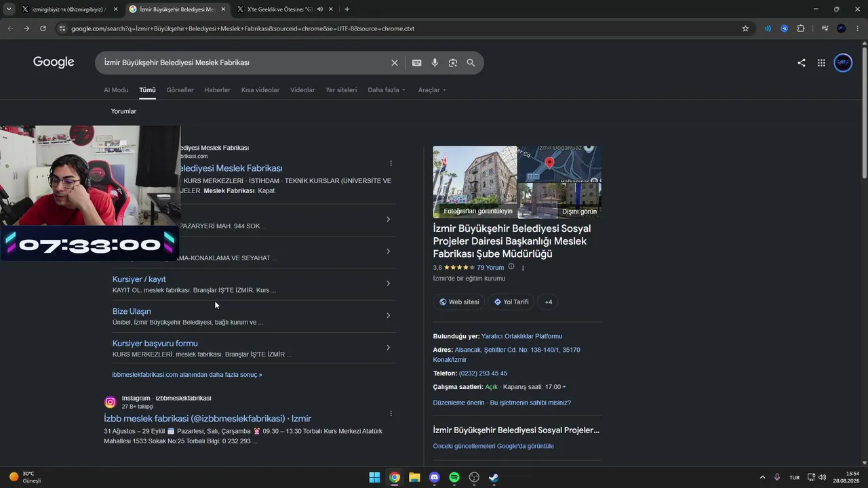Screen dimensions: 868x488
Task: Open Steam from the taskbar
Action: click(494, 477)
